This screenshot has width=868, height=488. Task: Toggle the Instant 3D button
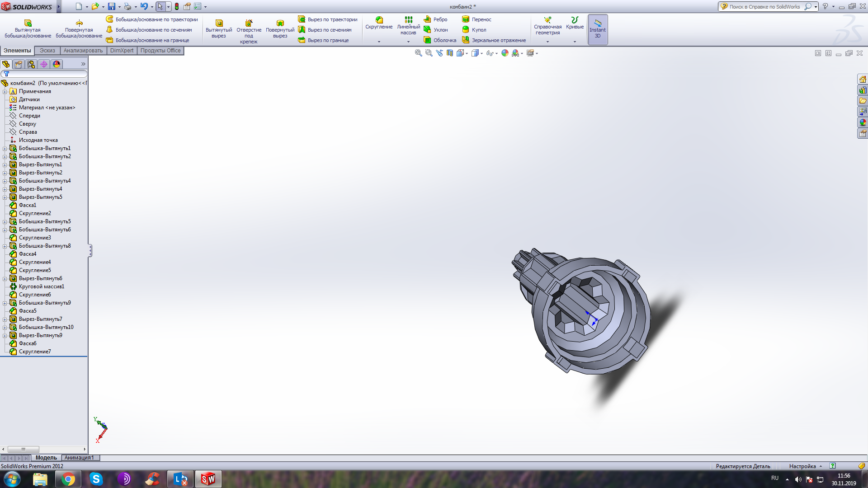[x=598, y=29]
